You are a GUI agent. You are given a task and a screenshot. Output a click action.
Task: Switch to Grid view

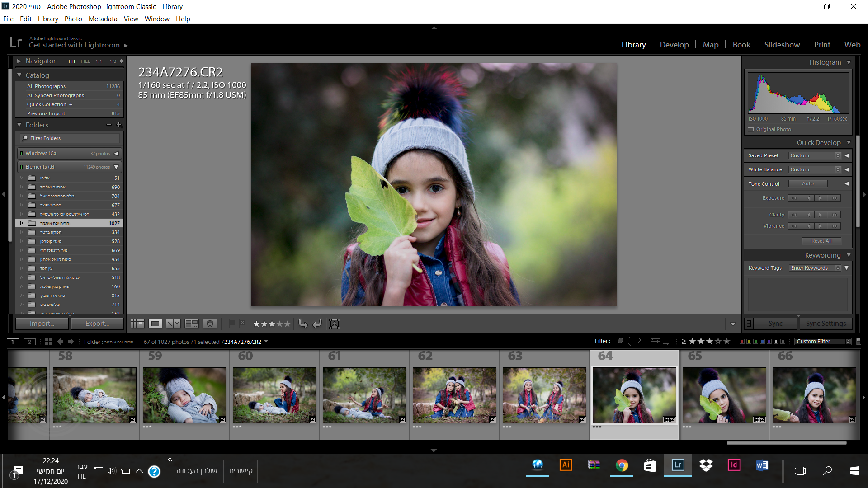click(x=137, y=324)
